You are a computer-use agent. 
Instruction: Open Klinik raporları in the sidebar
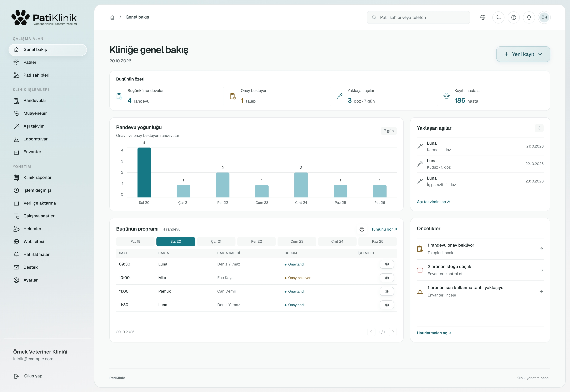48,177
